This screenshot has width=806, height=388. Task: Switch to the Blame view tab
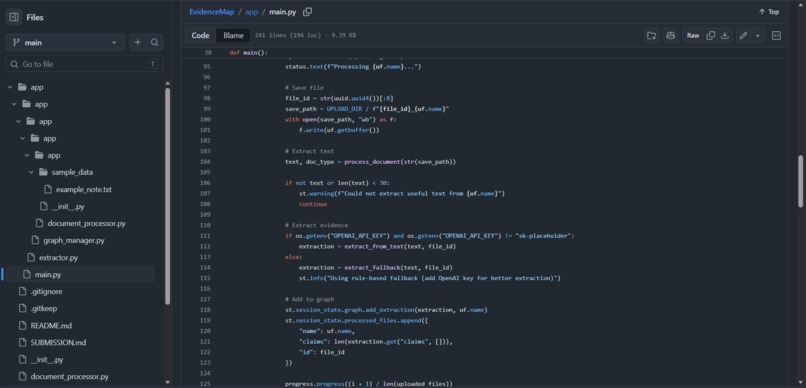[x=233, y=35]
